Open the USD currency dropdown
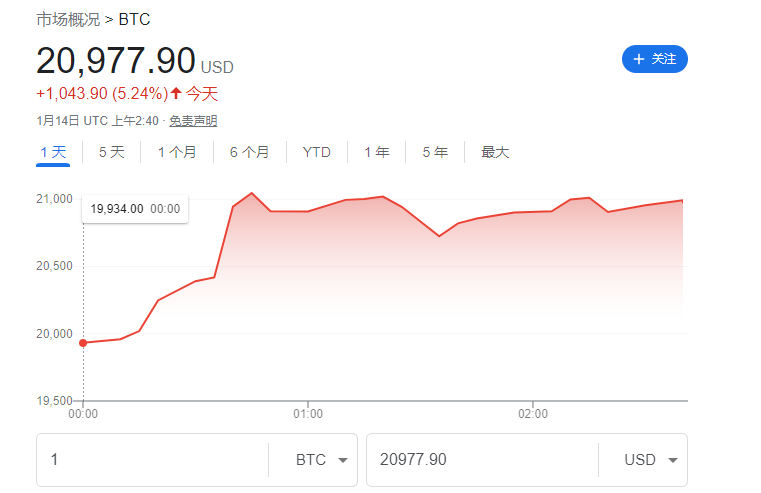 point(643,460)
